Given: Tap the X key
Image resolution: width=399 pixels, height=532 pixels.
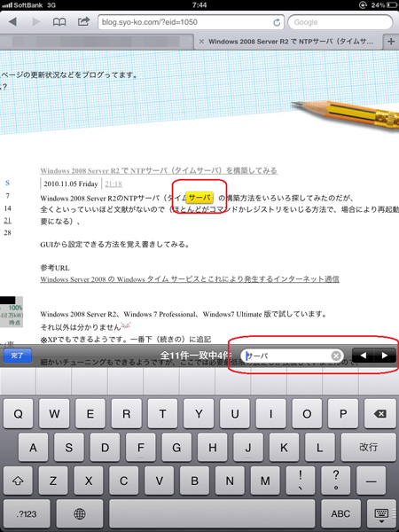Looking at the screenshot, I should pos(89,481).
